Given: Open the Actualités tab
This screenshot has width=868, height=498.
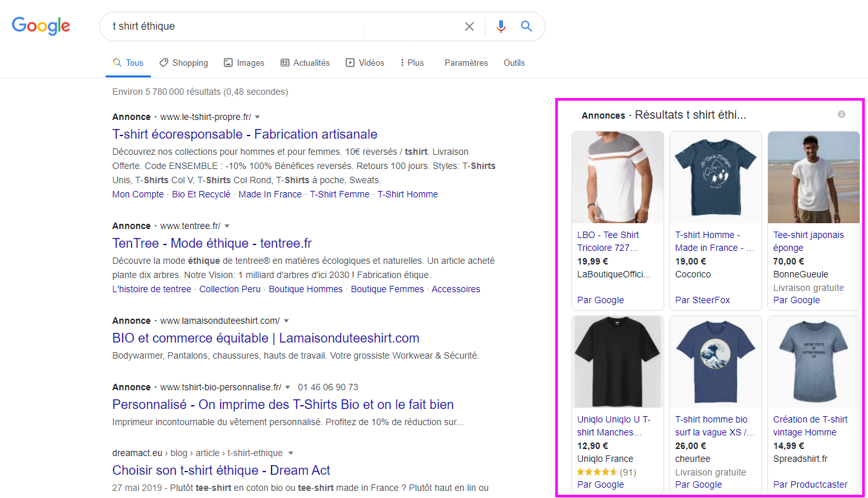Looking at the screenshot, I should pyautogui.click(x=305, y=63).
